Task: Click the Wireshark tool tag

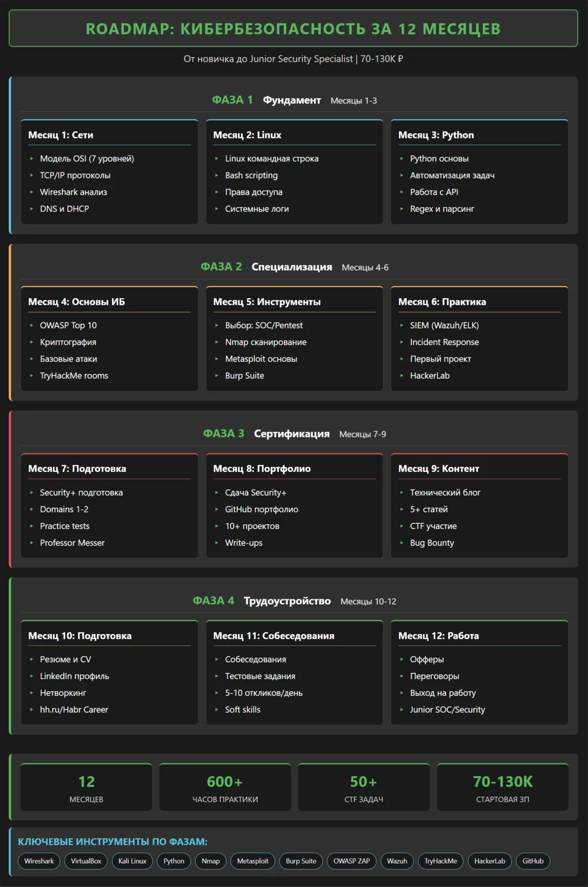Action: tap(39, 861)
